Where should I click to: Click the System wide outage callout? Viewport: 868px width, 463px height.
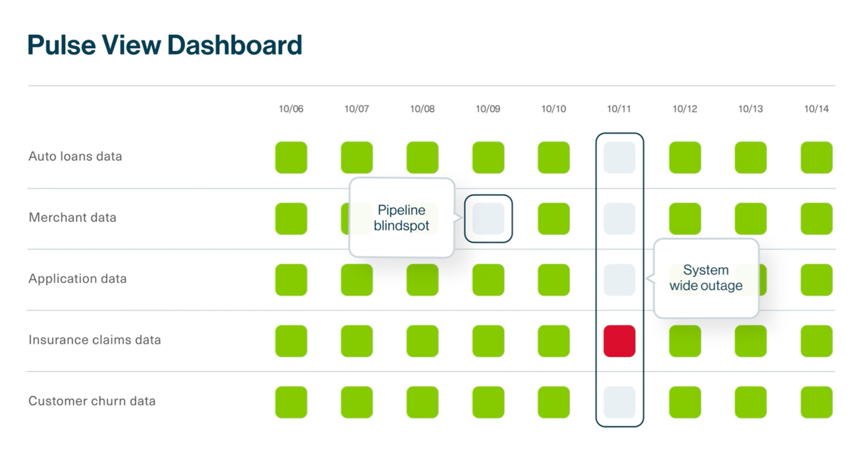[x=706, y=278]
